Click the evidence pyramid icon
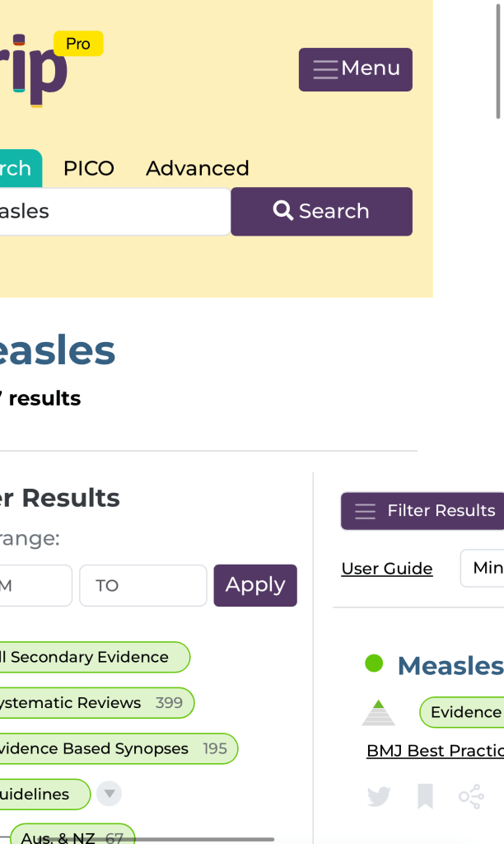This screenshot has height=844, width=504. tap(379, 712)
